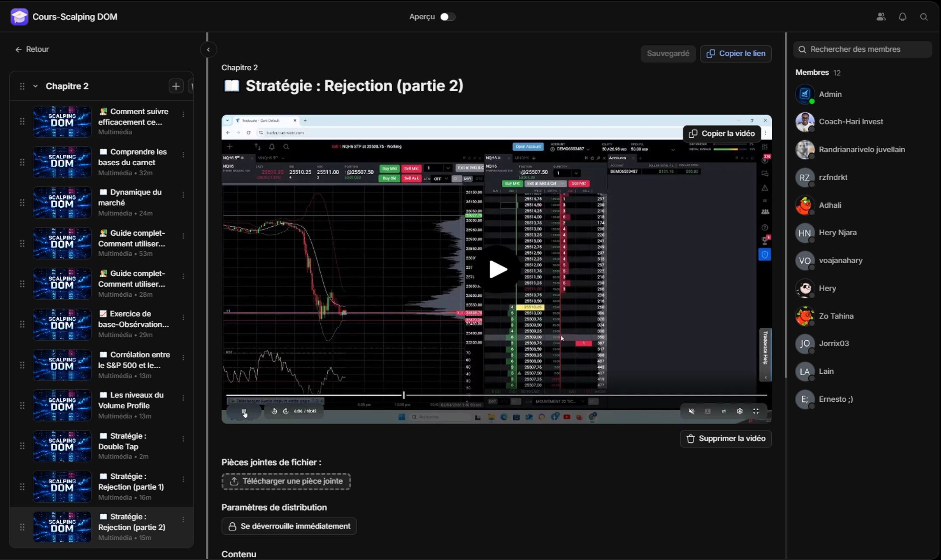Viewport: 941px width, 560px height.
Task: Pause the video with the pause control
Action: click(244, 411)
